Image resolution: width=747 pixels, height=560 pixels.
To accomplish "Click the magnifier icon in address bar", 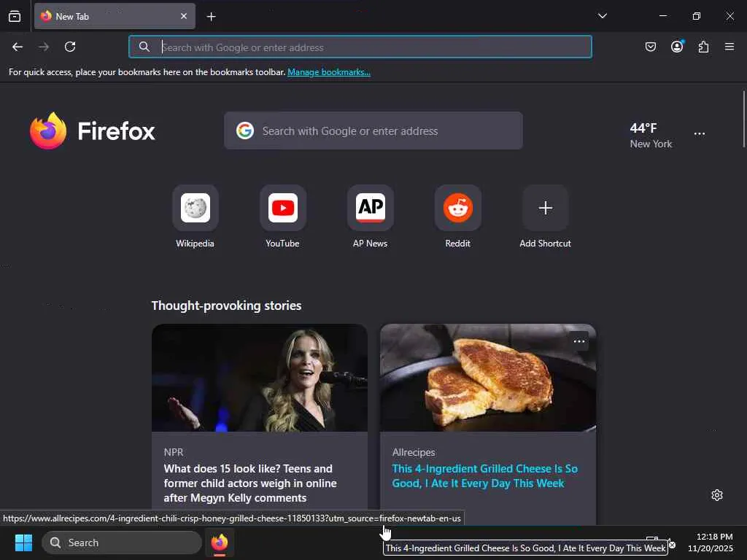I will coord(144,47).
